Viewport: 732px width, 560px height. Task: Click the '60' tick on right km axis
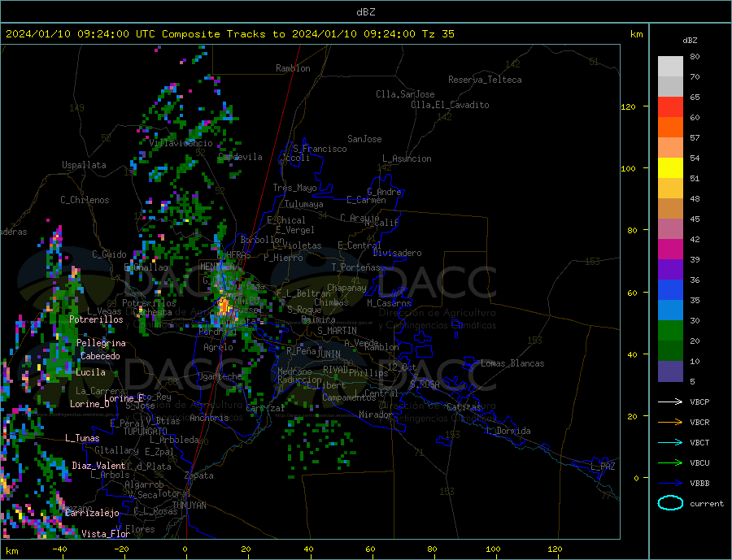tap(632, 293)
